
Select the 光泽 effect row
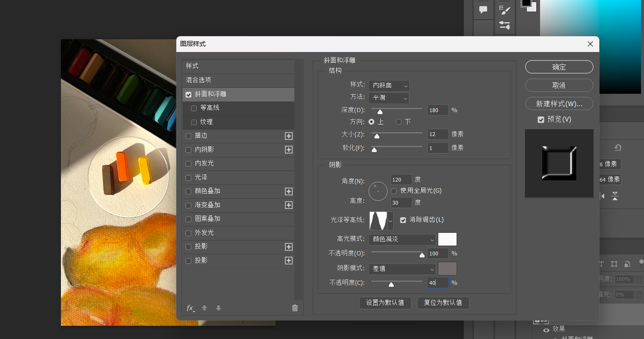point(238,177)
